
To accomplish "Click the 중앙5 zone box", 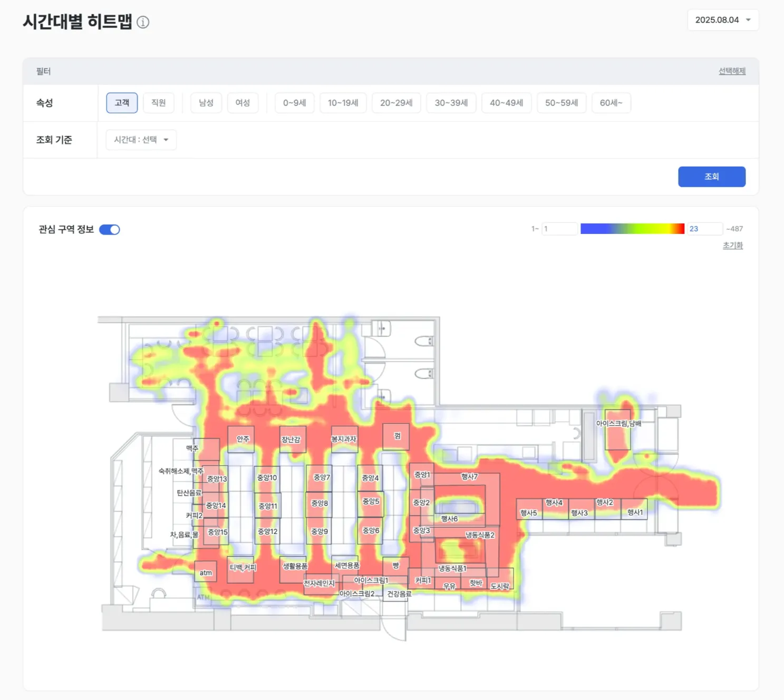I will [x=371, y=503].
